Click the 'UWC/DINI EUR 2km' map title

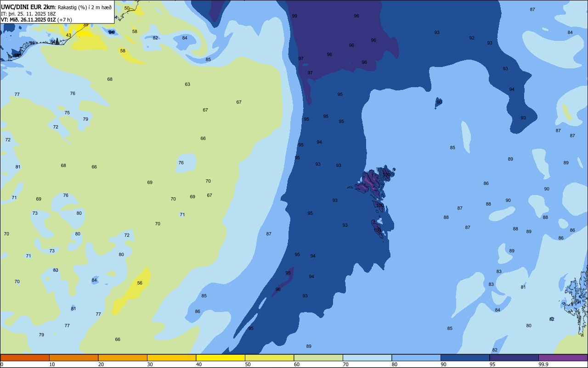(x=28, y=6)
